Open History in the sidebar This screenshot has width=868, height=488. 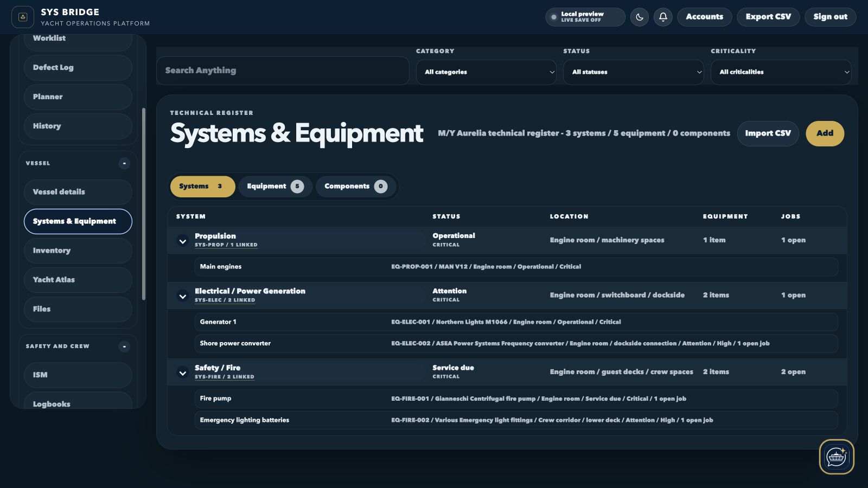[x=78, y=126]
